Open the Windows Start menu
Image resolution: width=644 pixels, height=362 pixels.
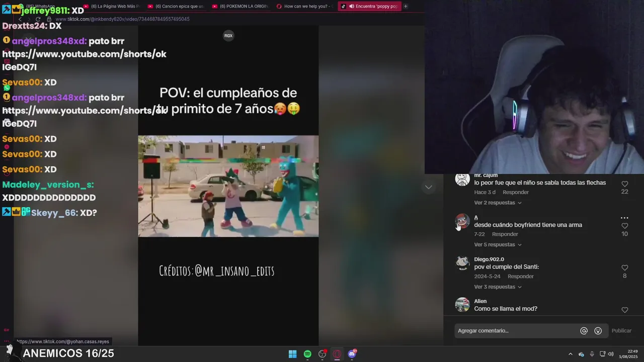click(292, 354)
